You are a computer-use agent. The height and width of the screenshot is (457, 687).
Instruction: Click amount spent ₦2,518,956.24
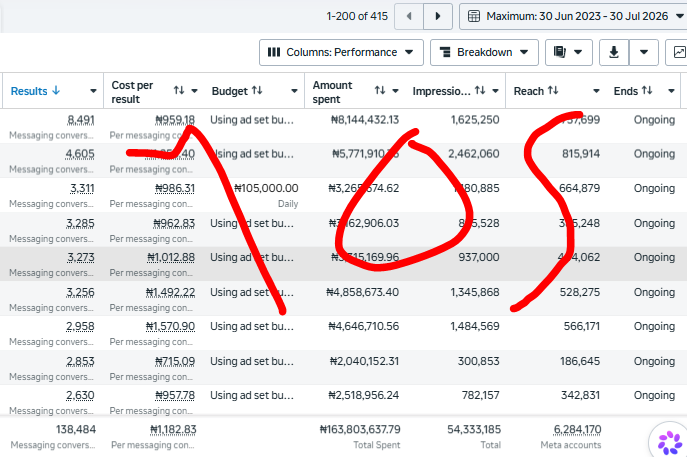tap(364, 396)
